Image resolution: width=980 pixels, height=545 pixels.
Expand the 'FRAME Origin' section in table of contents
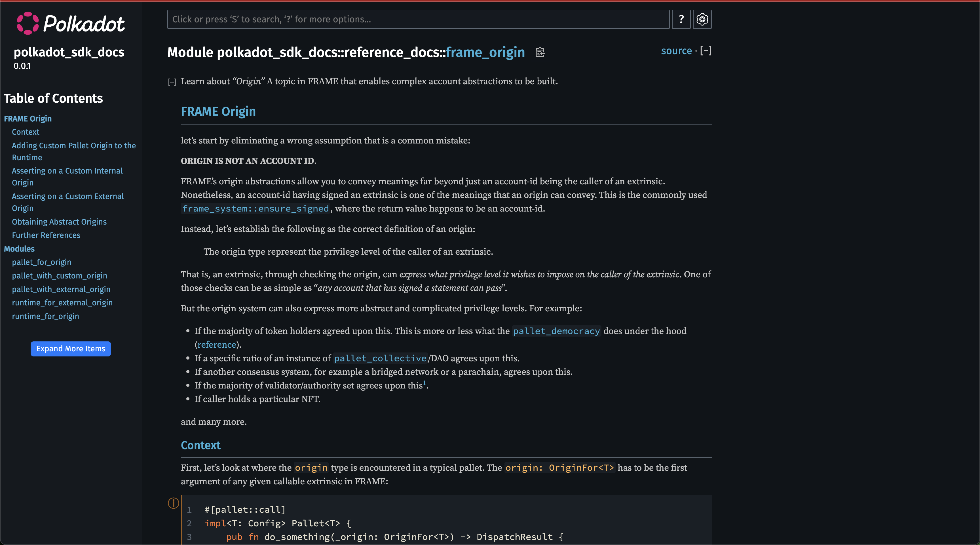28,118
